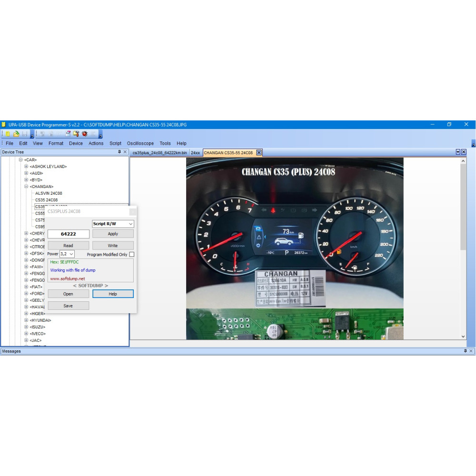Open the Oscilloscope menu
The height and width of the screenshot is (476, 476).
140,143
